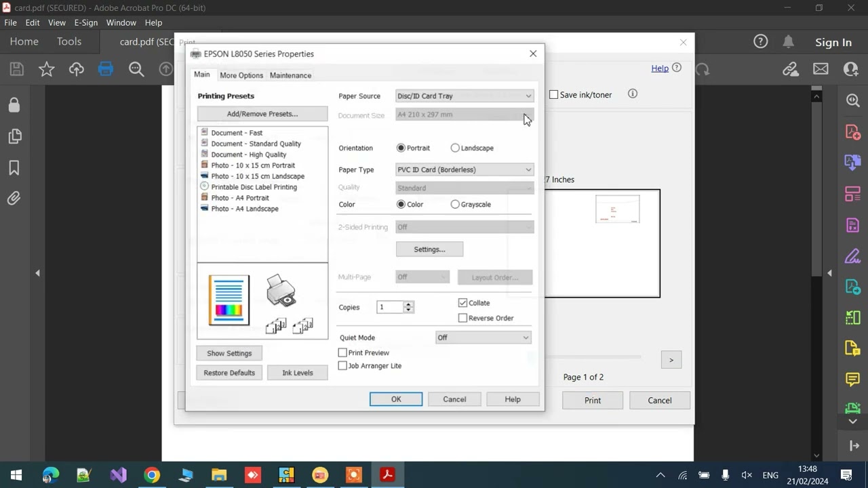Image resolution: width=868 pixels, height=488 pixels.
Task: Select the Grayscale radio button
Action: (x=455, y=204)
